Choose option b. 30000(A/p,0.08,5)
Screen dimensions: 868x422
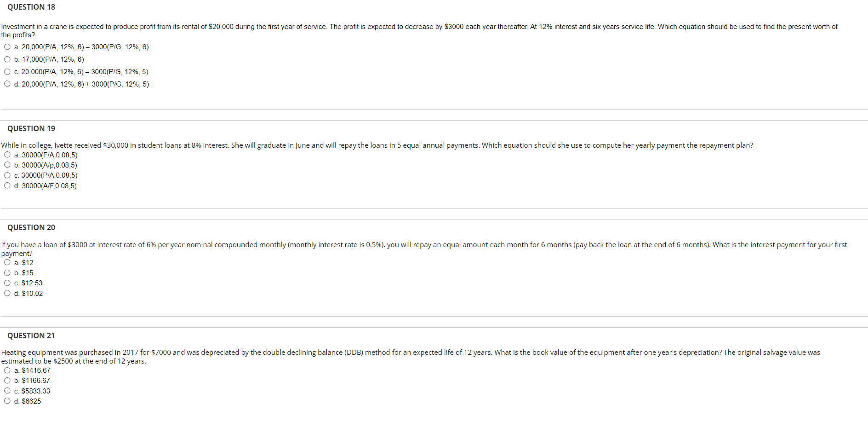point(7,164)
